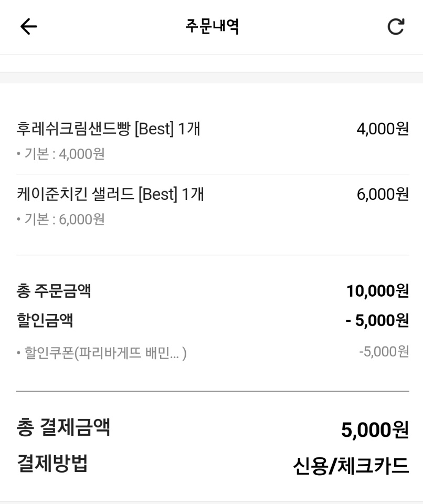Open the 케이준치킨 샐러드 [Best] 1개 item
Screen dimensions: 423x504
click(110, 195)
